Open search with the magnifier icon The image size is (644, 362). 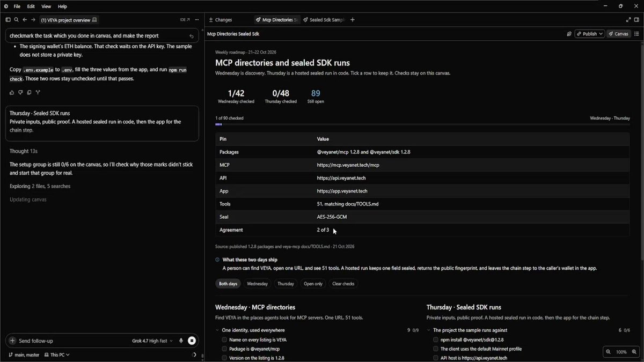17,20
